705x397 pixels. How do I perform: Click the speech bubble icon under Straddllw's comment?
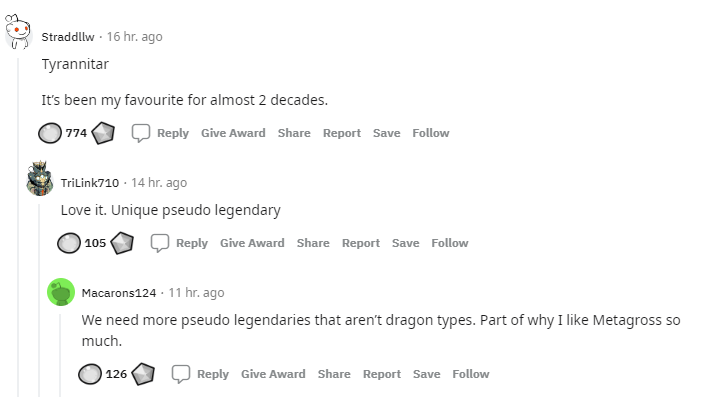click(x=141, y=133)
